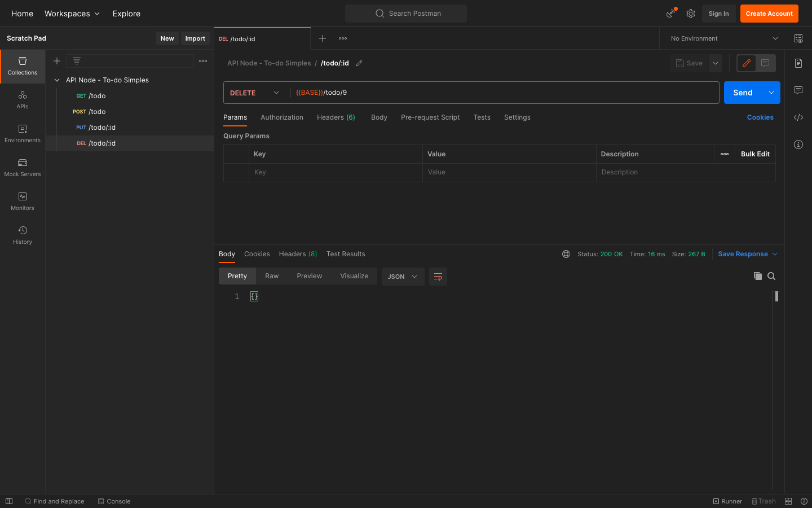Open the Mock Servers sidebar panel
The height and width of the screenshot is (508, 812).
tap(23, 168)
